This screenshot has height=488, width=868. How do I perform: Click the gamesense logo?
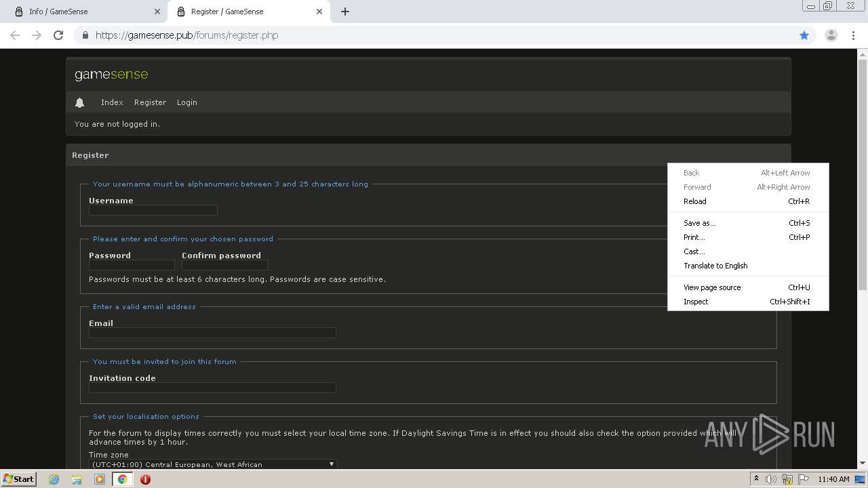pos(111,75)
